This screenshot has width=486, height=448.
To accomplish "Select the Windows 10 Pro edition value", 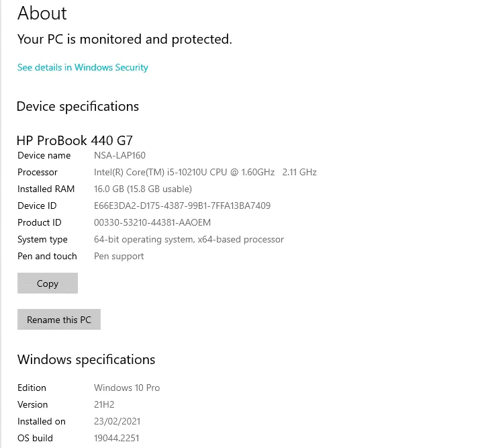I will [x=127, y=388].
